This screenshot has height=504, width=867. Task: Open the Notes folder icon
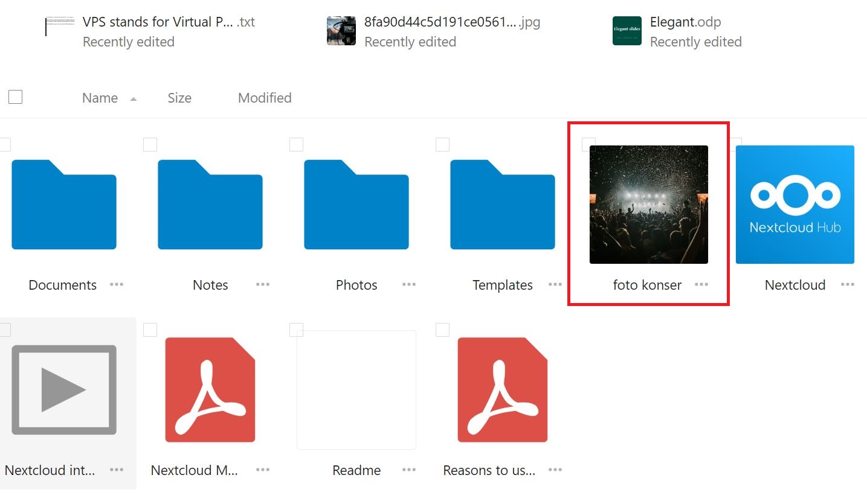210,205
